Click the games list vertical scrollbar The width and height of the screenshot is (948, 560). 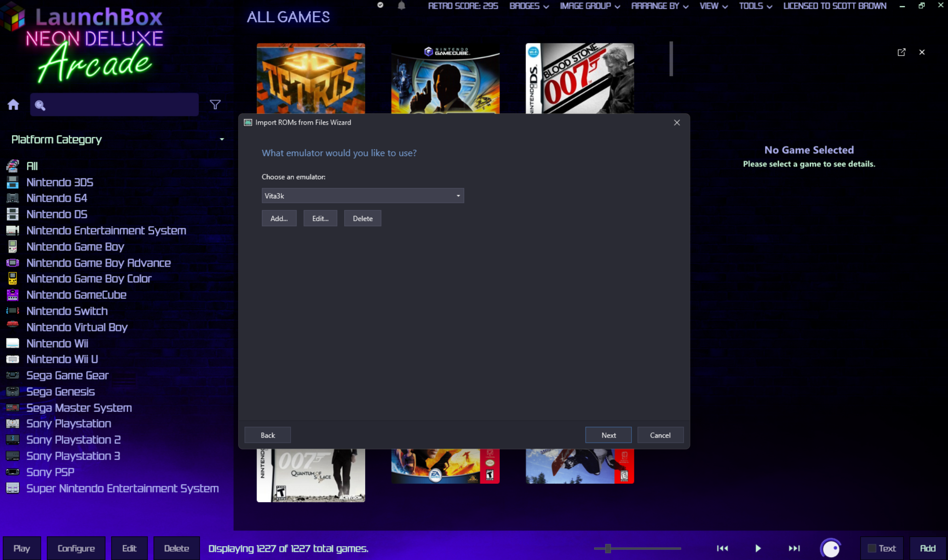(671, 59)
